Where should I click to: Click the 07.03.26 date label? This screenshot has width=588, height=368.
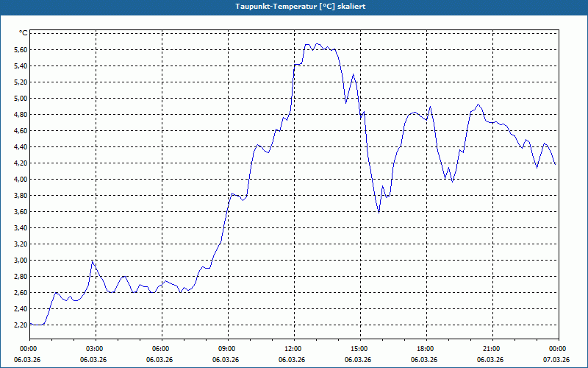pyautogui.click(x=556, y=360)
